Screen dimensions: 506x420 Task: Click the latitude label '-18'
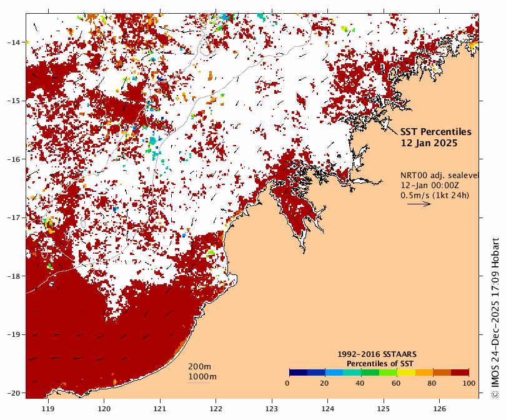coord(14,276)
